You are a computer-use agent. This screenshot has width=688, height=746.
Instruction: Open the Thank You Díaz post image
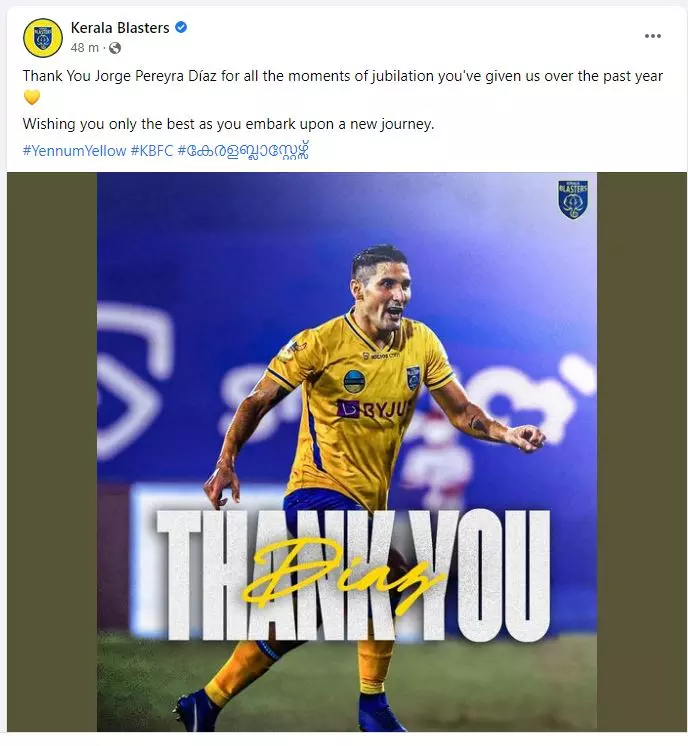(x=347, y=452)
